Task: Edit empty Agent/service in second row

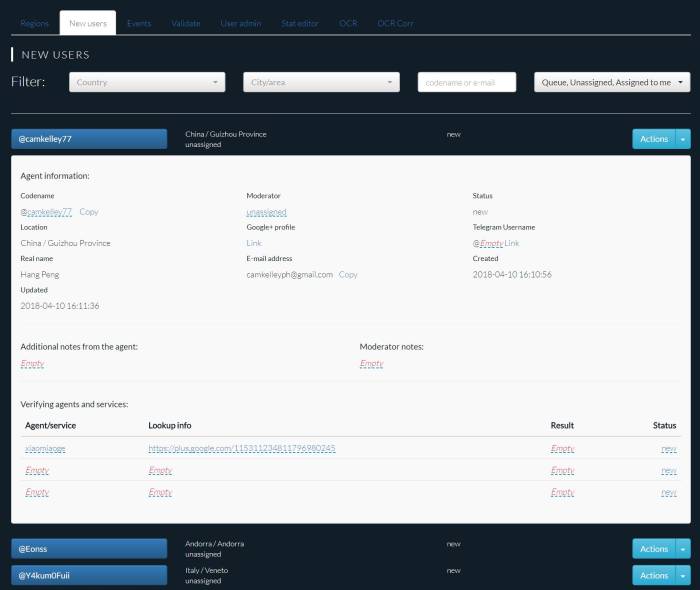Action: point(37,470)
